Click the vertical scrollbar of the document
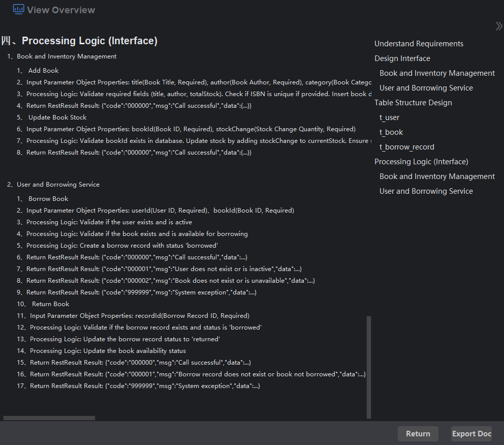The width and height of the screenshot is (504, 445). 369,366
